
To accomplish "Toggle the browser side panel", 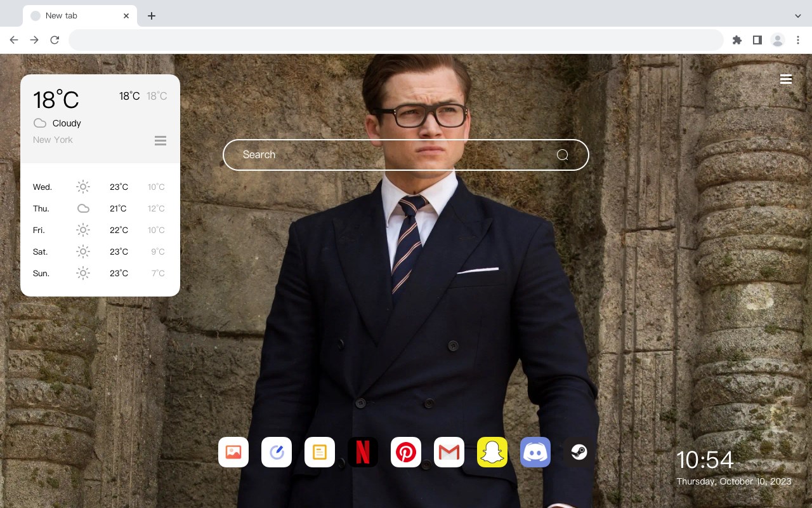I will [757, 40].
